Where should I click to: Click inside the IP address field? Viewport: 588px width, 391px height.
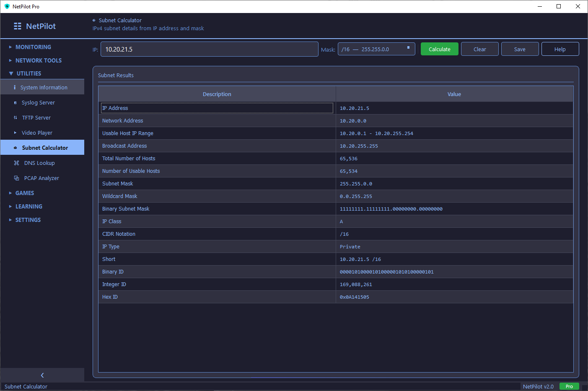[x=209, y=49]
